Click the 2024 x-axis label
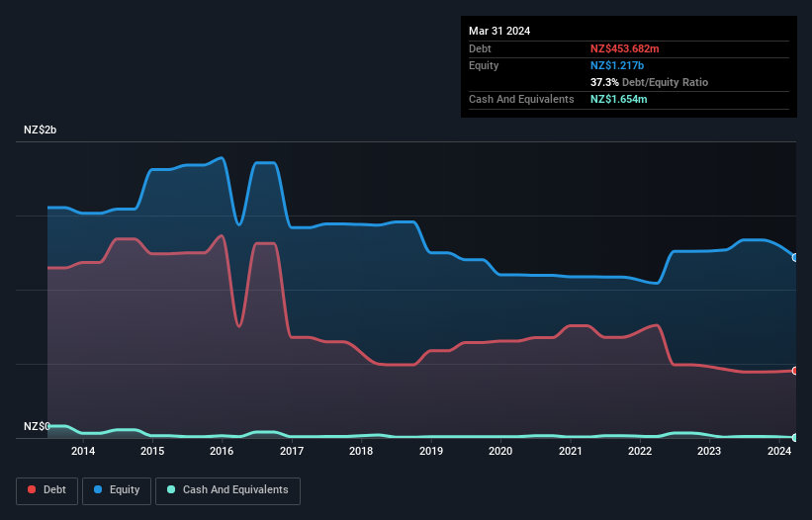The image size is (812, 520). 779,451
